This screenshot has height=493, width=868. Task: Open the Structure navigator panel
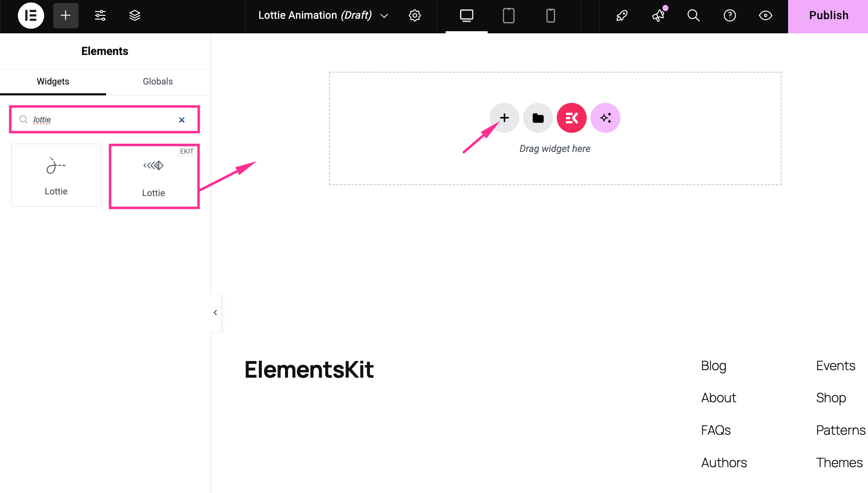tap(134, 15)
